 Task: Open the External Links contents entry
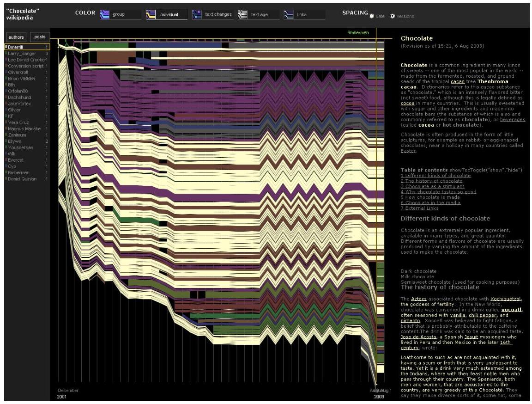420,208
